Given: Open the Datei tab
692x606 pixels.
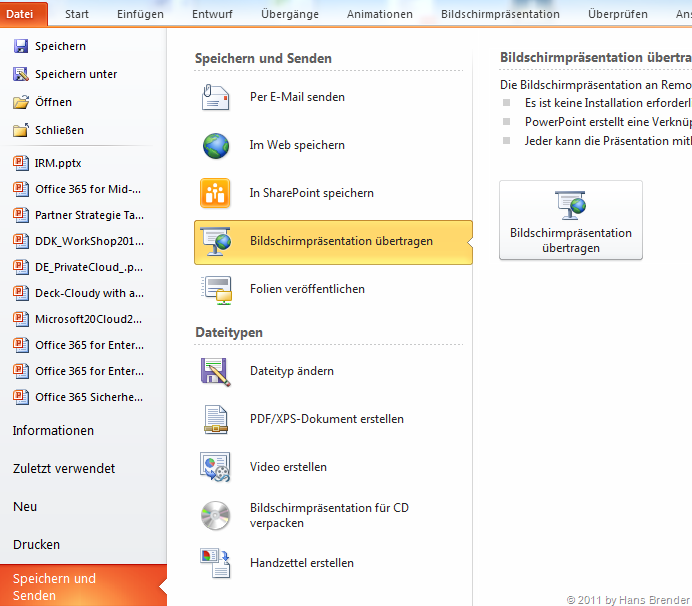Looking at the screenshot, I should tap(26, 14).
